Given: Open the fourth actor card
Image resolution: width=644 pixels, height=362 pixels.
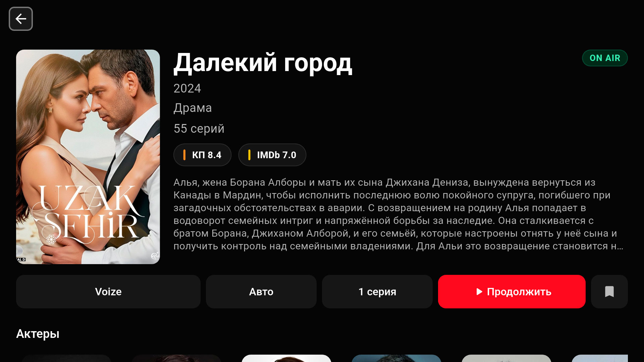Looking at the screenshot, I should pyautogui.click(x=396, y=358).
